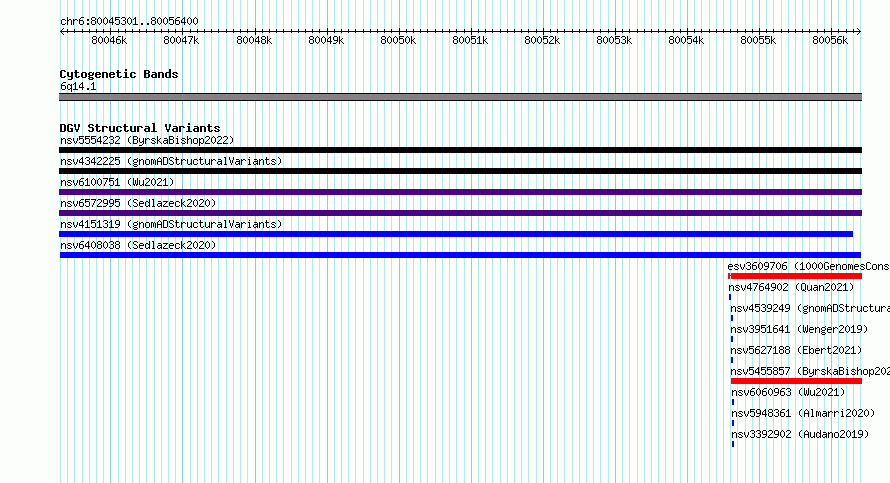Open variant nsv3392902 (Audano2019) label

(x=800, y=434)
